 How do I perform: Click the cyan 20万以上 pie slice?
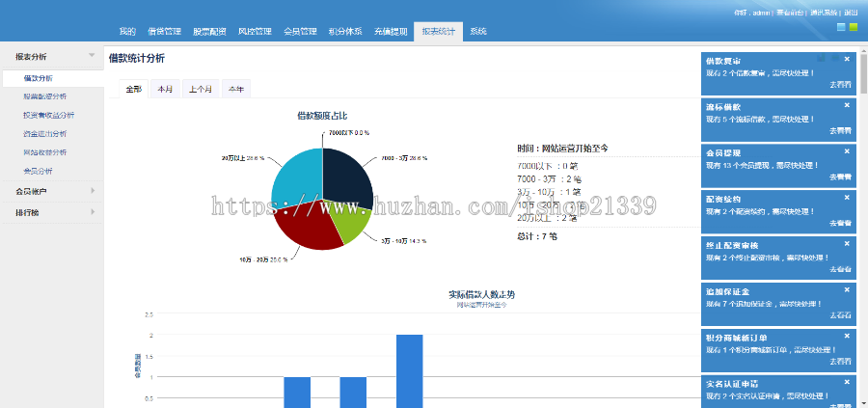pos(299,177)
